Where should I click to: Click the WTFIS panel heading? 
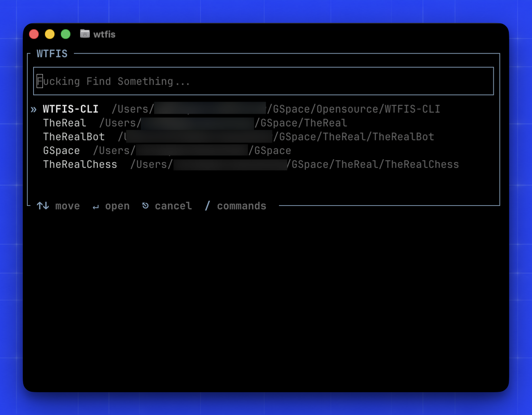[52, 54]
